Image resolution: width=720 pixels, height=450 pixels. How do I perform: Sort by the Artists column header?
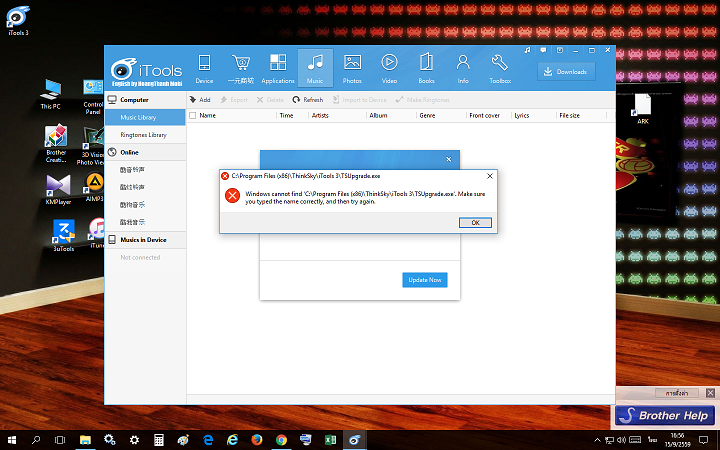click(320, 116)
